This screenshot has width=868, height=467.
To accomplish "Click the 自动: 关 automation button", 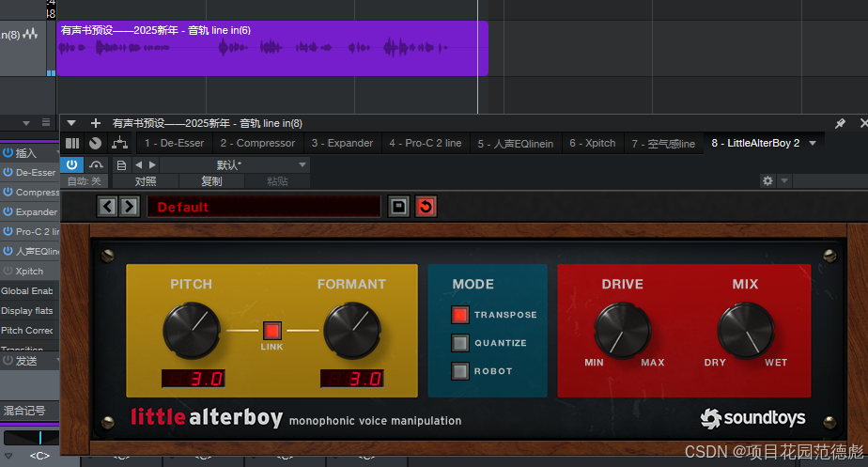I will pyautogui.click(x=85, y=181).
